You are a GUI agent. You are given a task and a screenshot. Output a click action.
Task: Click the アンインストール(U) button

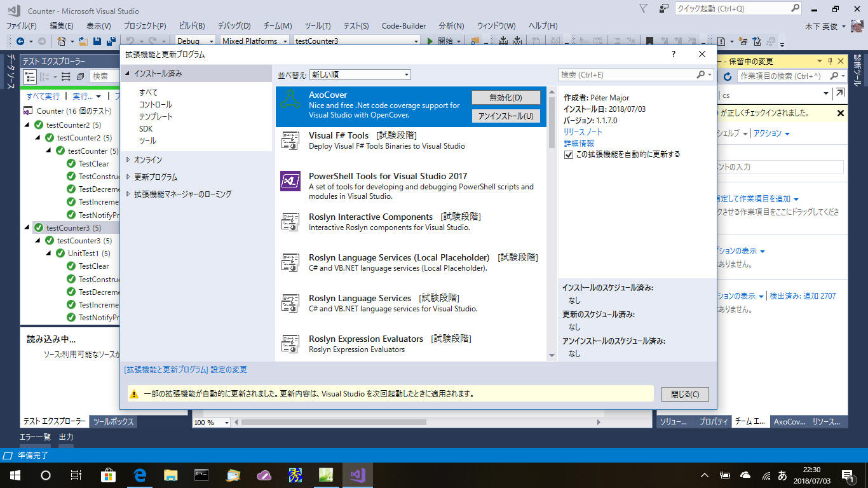506,116
